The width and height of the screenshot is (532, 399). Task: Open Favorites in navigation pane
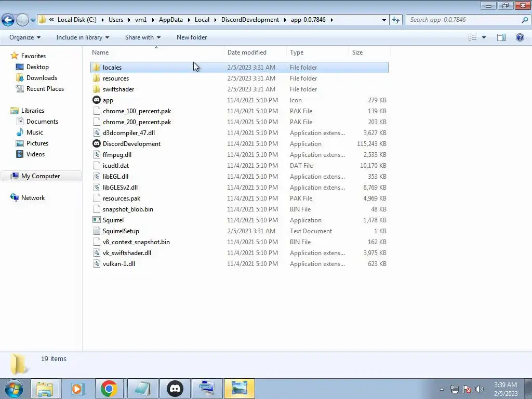[x=33, y=56]
